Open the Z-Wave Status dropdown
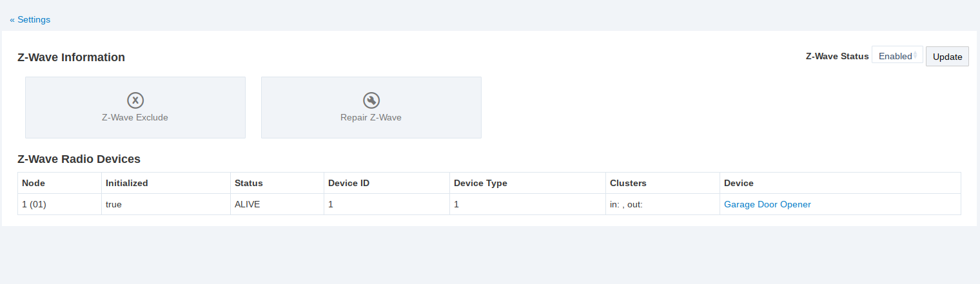 (897, 56)
